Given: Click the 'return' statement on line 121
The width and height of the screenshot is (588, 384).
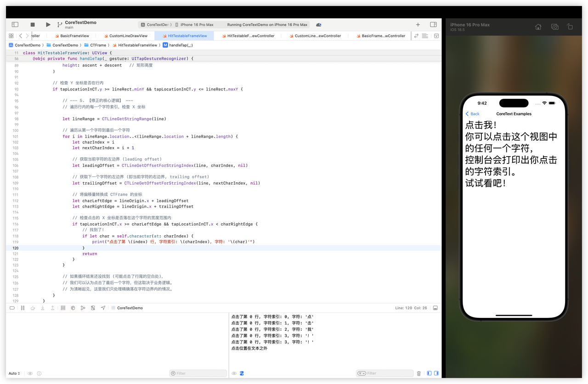Looking at the screenshot, I should click(x=90, y=254).
